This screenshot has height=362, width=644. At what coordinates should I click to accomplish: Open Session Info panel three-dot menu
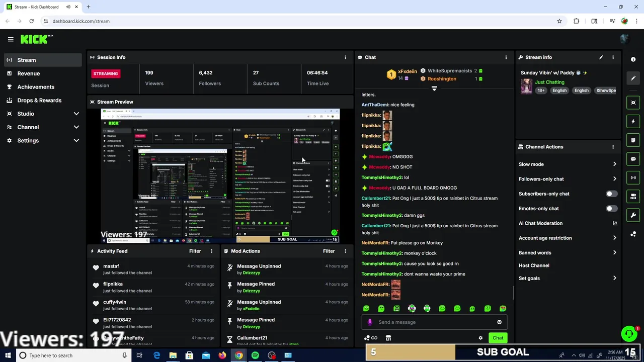(345, 57)
